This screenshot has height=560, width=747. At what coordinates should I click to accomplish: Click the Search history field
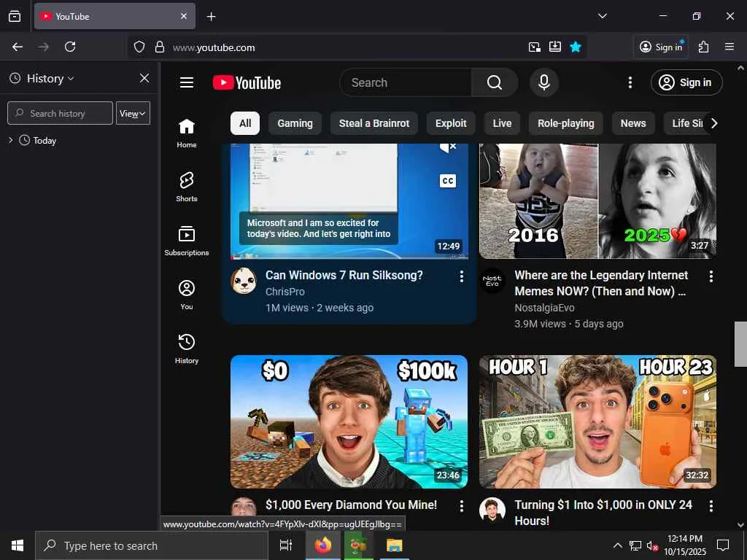tap(60, 113)
